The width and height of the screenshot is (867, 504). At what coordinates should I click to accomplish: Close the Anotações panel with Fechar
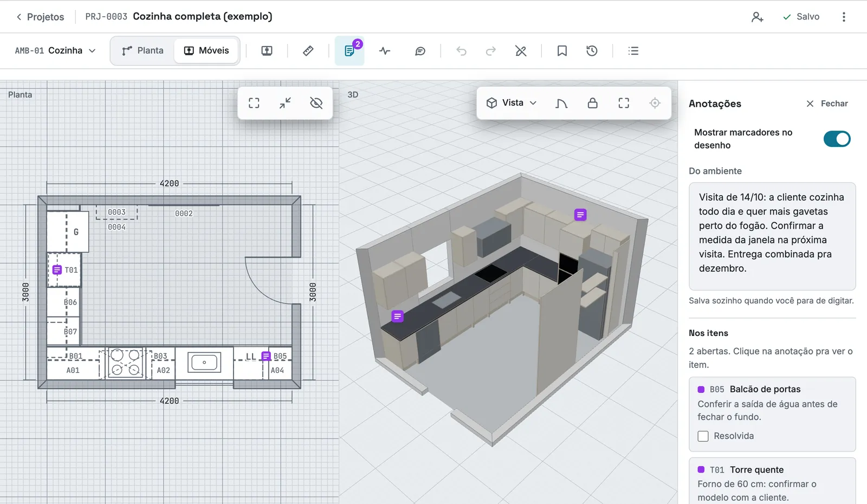[x=827, y=104]
